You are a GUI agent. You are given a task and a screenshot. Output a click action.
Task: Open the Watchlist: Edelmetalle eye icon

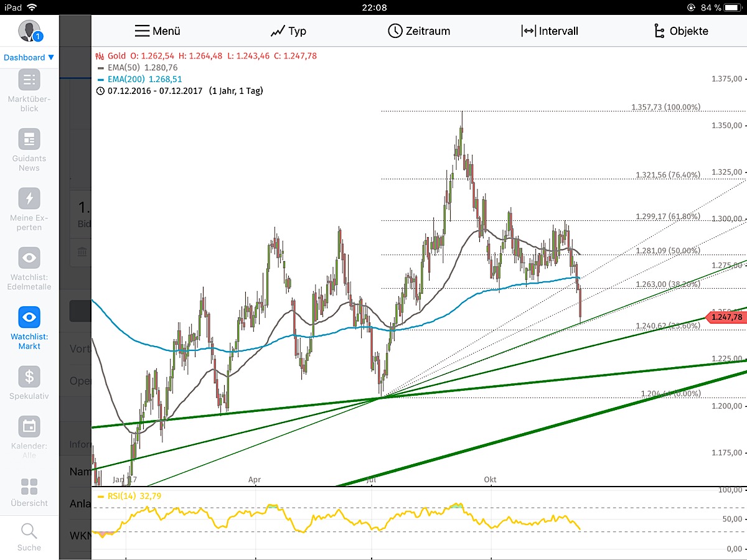pos(29,258)
